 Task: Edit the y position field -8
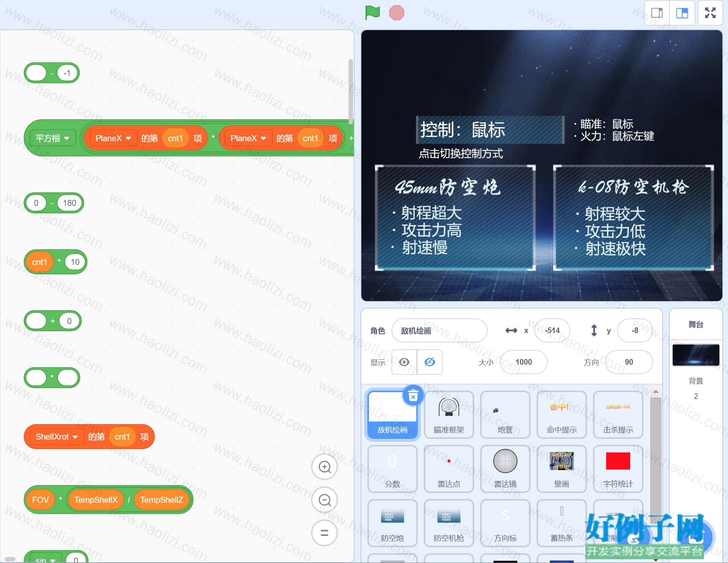point(635,330)
